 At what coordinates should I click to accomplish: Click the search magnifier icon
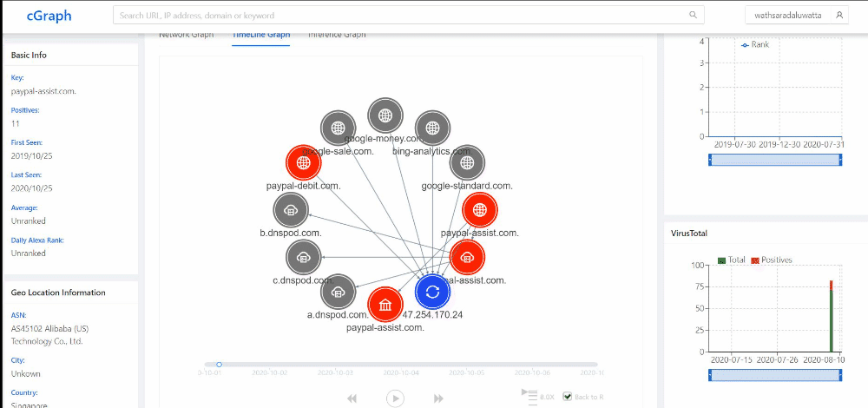(693, 15)
